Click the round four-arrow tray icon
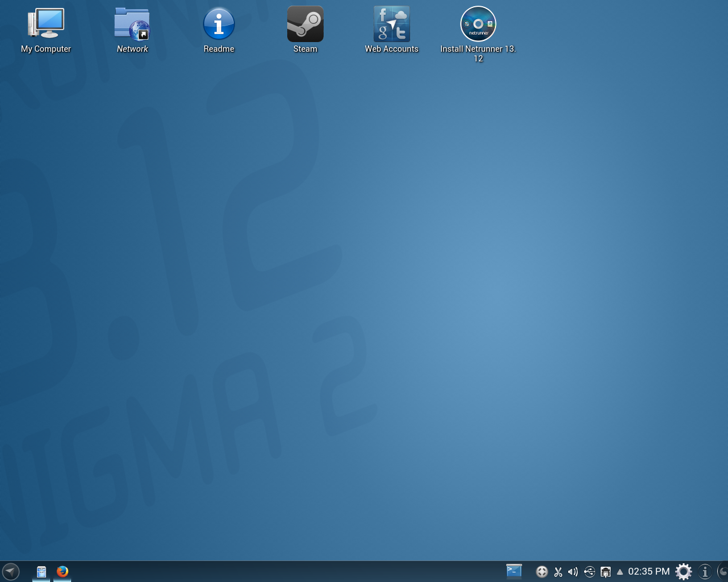Image resolution: width=728 pixels, height=582 pixels. click(542, 572)
